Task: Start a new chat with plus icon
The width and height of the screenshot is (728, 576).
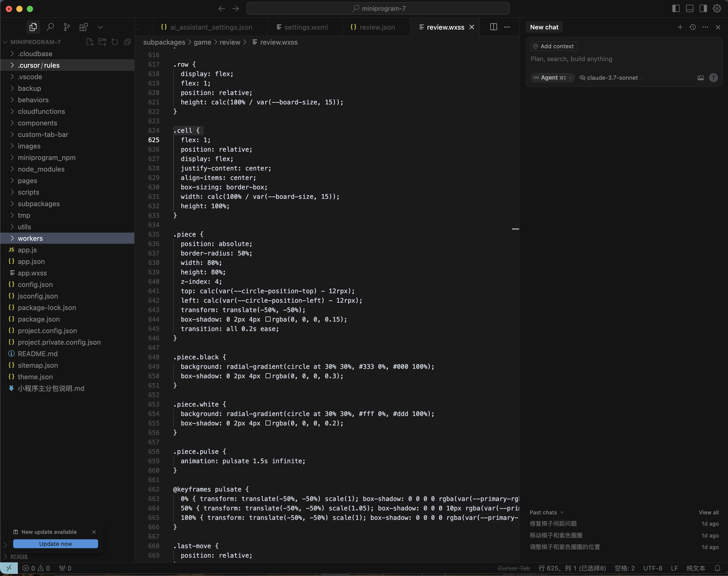Action: point(680,27)
